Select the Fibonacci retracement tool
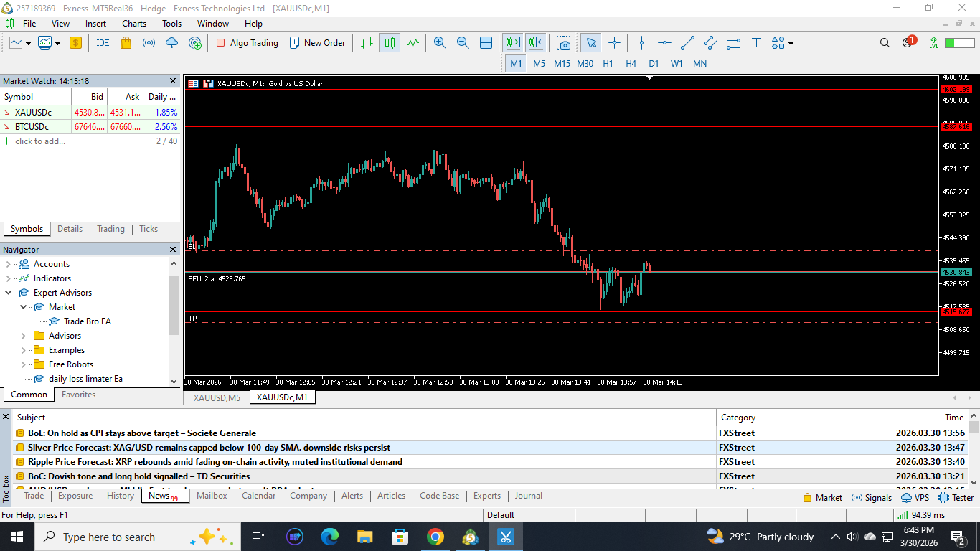This screenshot has height=551, width=980. pyautogui.click(x=732, y=43)
